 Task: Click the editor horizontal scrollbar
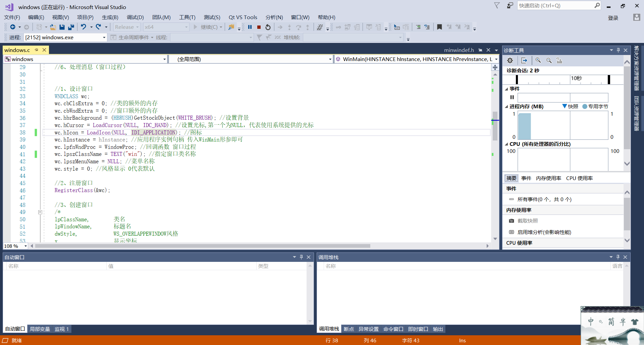coord(203,246)
